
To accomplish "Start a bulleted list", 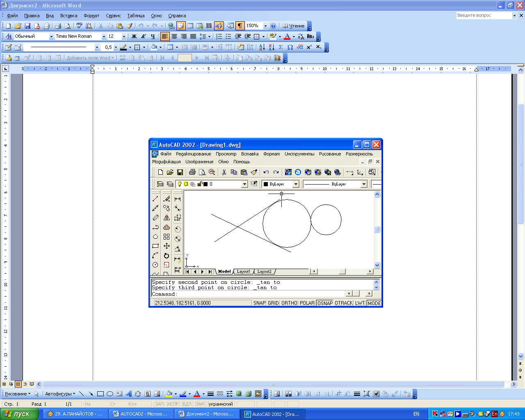I will 228,37.
